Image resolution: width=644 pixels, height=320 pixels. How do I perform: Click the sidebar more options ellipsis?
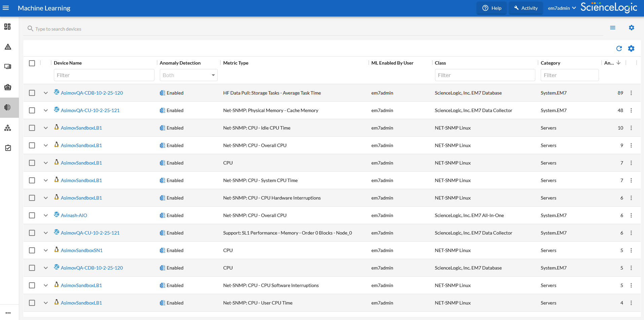(8, 313)
